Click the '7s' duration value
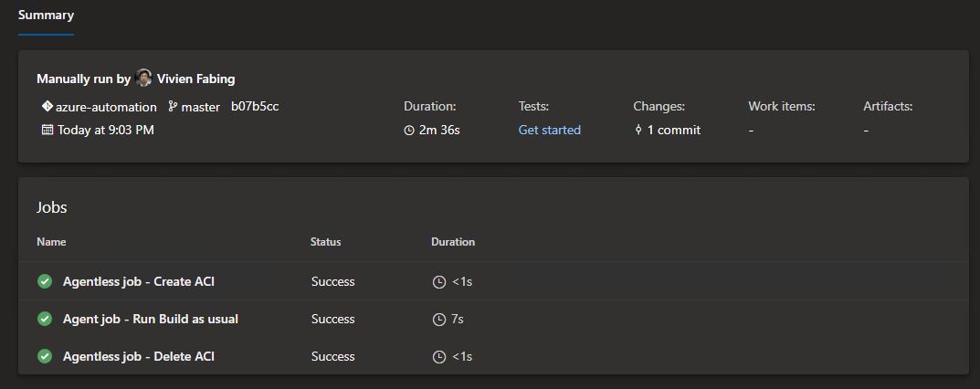Image resolution: width=980 pixels, height=389 pixels. coord(458,319)
